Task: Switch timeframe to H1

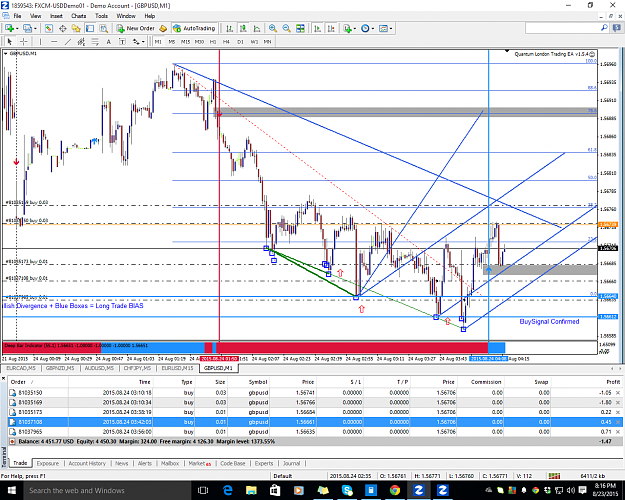Action: [x=213, y=41]
